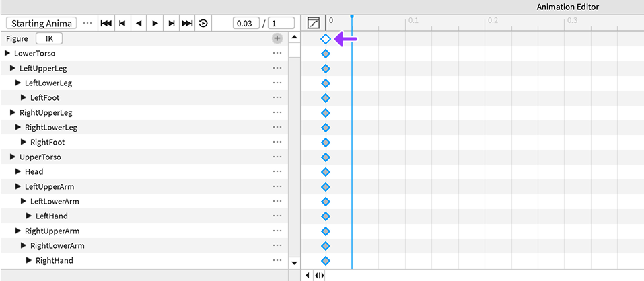The image size is (644, 281).
Task: Play the animation forward
Action: [155, 24]
